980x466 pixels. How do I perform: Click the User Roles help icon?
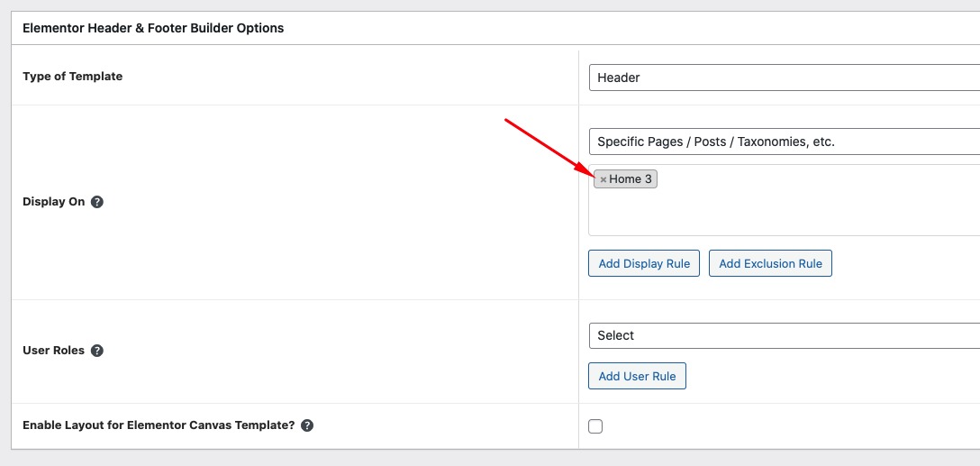97,351
